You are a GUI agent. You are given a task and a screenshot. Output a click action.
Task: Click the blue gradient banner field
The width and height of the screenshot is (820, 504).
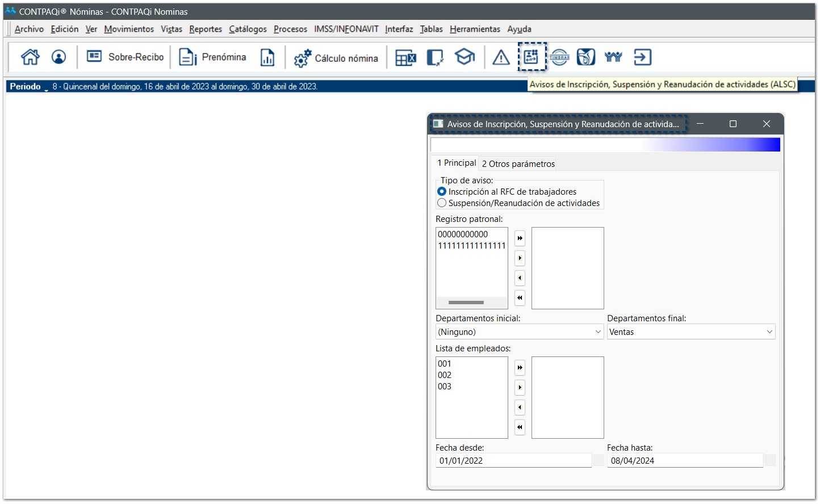pyautogui.click(x=605, y=145)
